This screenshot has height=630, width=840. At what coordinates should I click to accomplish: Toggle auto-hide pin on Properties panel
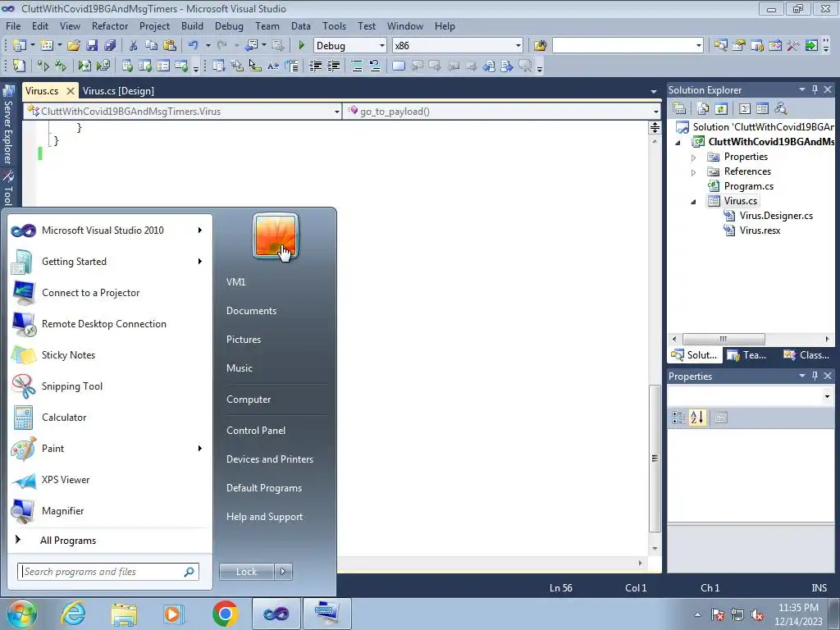point(815,376)
